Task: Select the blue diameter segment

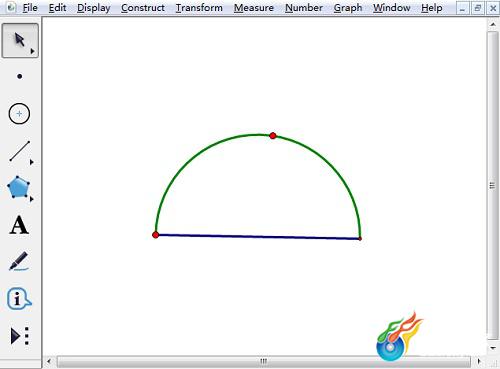Action: [258, 237]
